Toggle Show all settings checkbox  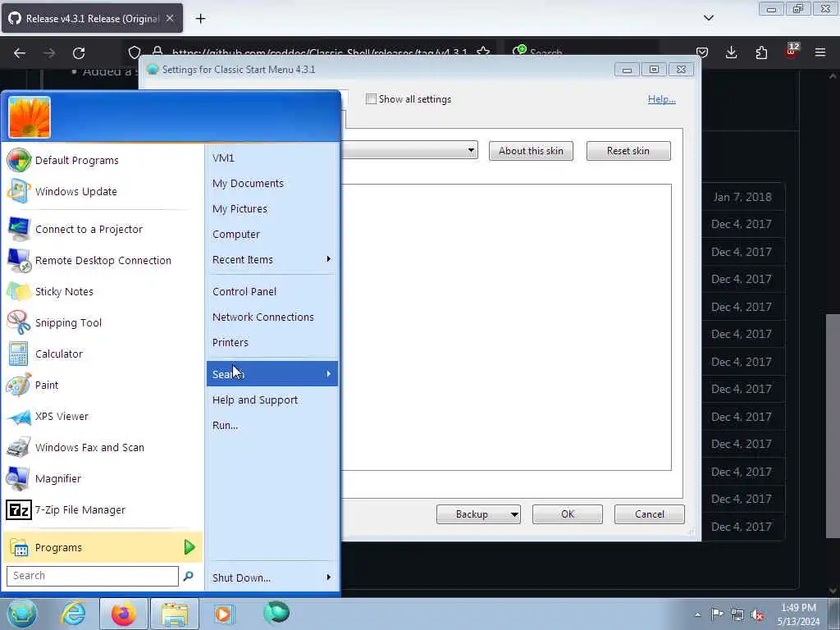(x=371, y=99)
